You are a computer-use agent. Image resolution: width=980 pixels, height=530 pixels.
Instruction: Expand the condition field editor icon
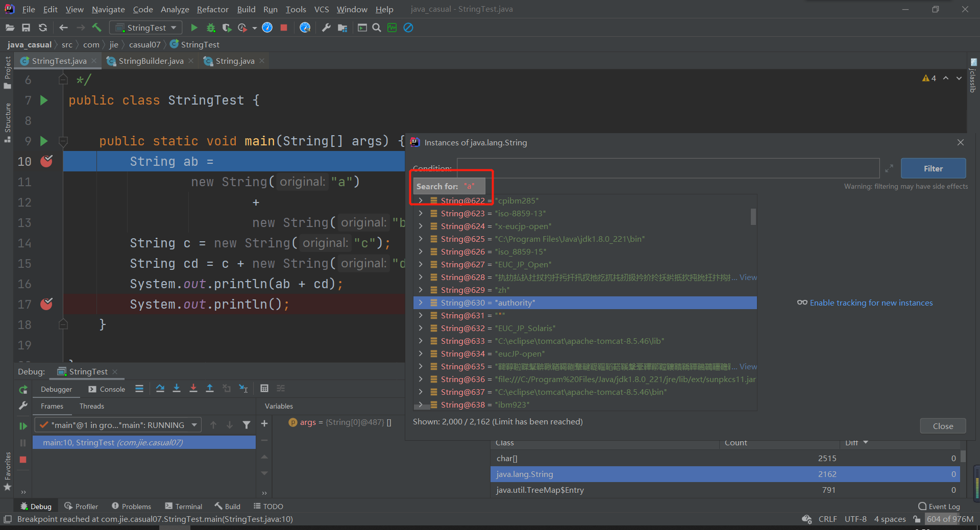point(889,168)
